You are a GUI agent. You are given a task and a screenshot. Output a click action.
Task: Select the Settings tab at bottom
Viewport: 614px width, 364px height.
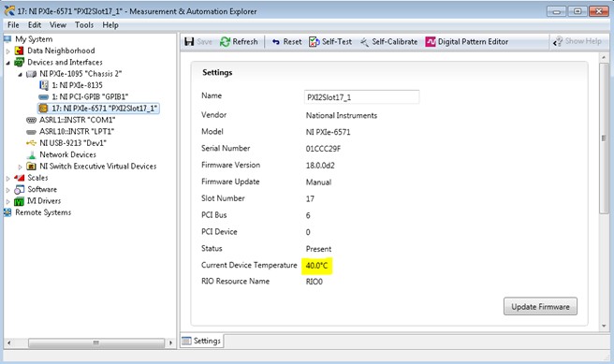[x=201, y=341]
